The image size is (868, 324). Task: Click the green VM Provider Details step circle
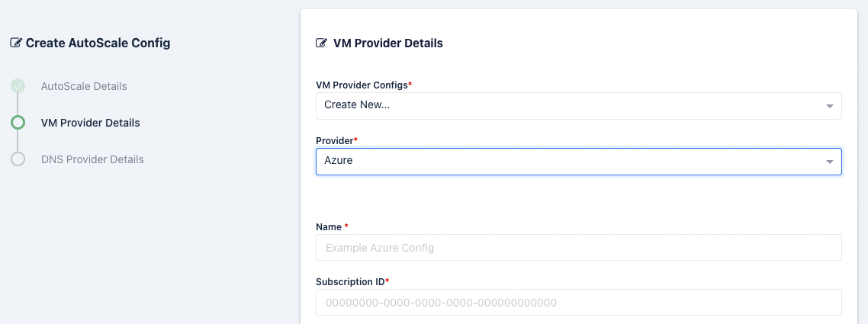point(18,123)
